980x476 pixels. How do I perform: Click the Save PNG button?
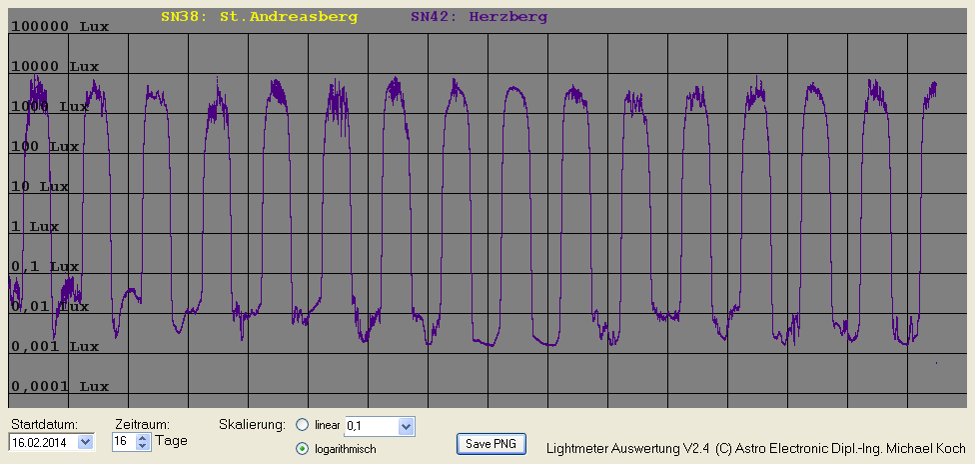pyautogui.click(x=491, y=444)
